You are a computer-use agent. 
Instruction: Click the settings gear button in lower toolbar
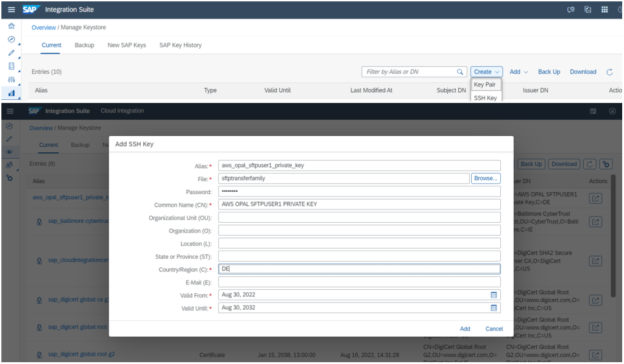pos(606,164)
